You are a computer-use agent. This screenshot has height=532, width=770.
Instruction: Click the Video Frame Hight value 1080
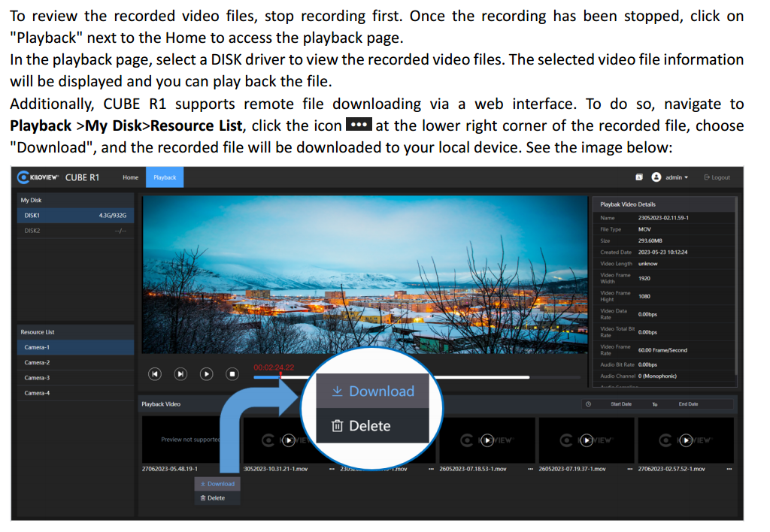tap(644, 296)
